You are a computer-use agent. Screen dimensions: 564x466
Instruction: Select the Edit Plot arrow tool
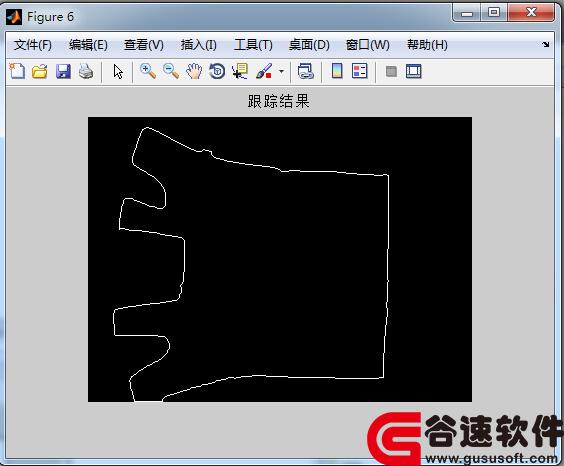pyautogui.click(x=118, y=71)
